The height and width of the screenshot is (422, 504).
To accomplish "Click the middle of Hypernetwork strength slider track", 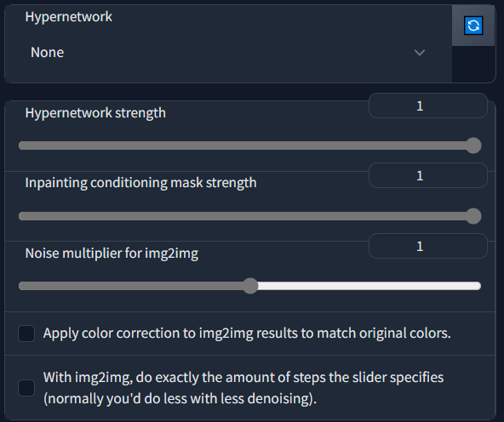I will (x=249, y=145).
